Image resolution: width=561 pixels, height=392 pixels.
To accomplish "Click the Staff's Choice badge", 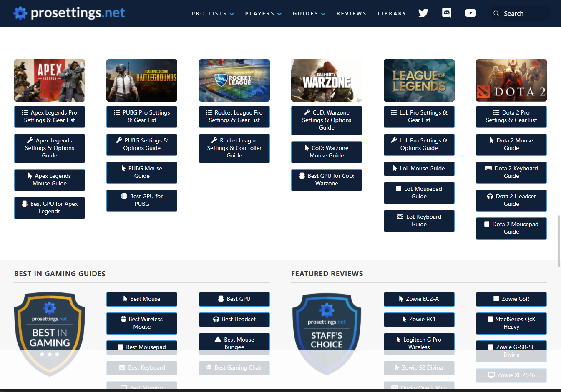I will pos(327,334).
